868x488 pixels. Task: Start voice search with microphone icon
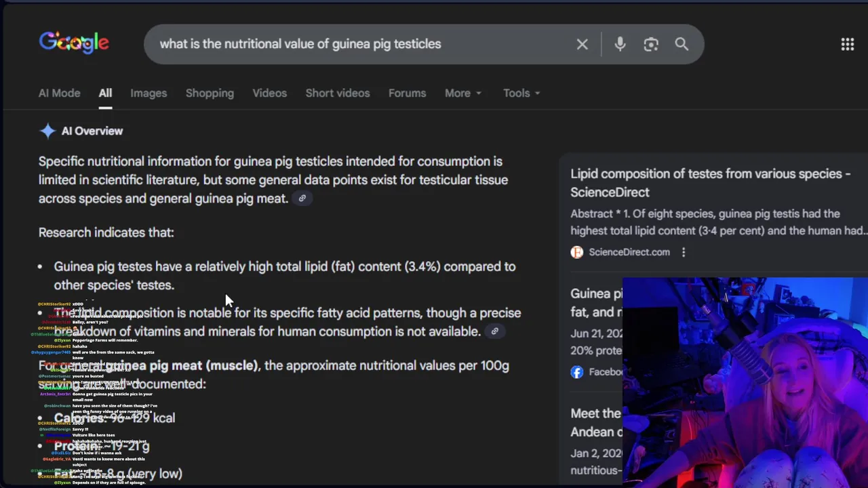tap(620, 45)
